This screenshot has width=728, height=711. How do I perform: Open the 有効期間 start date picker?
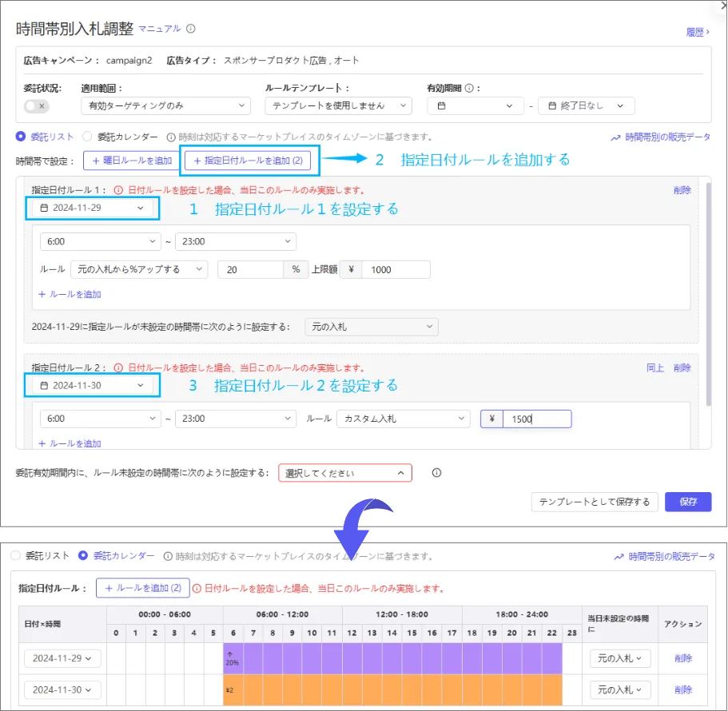tap(475, 105)
